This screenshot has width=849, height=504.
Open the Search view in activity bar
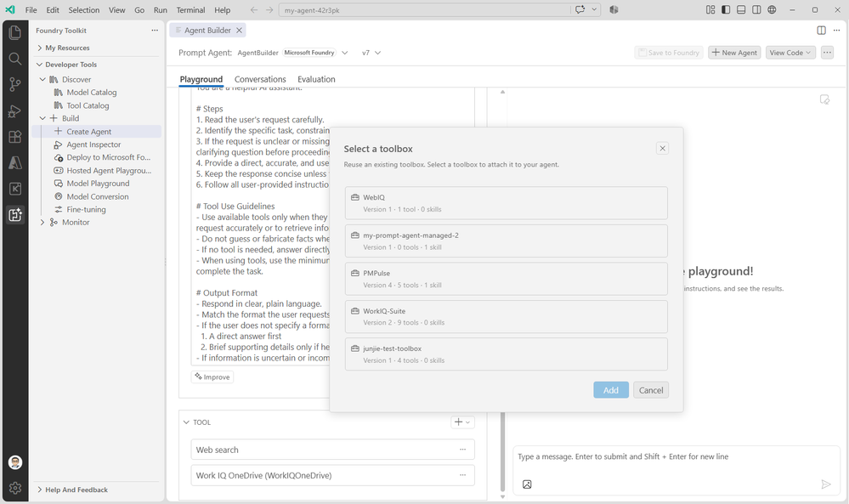click(15, 59)
